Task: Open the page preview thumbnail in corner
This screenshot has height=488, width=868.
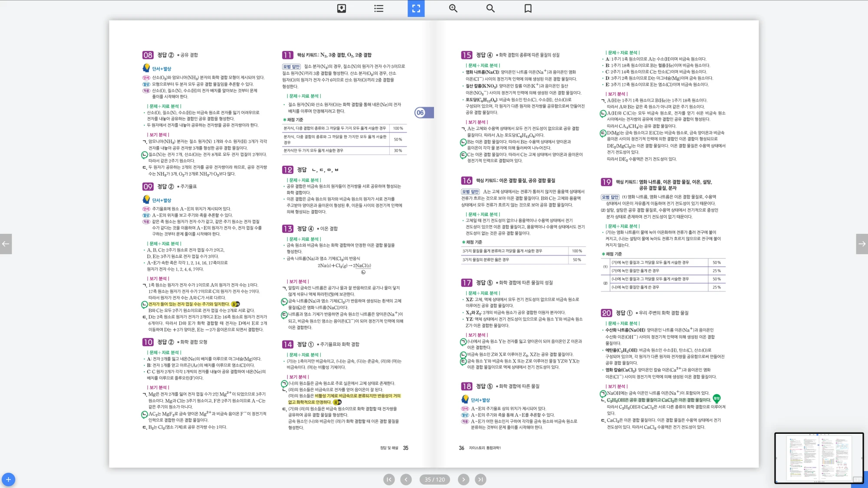Action: 819,458
